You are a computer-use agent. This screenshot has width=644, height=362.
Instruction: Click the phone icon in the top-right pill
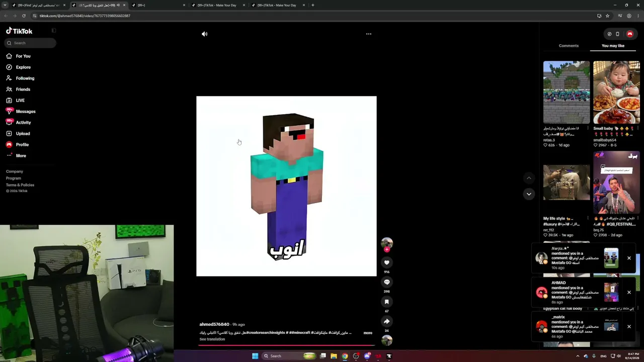click(x=617, y=34)
